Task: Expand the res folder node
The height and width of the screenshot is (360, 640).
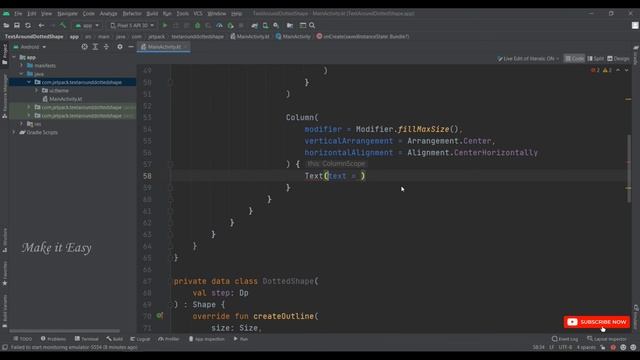Action: coord(22,124)
